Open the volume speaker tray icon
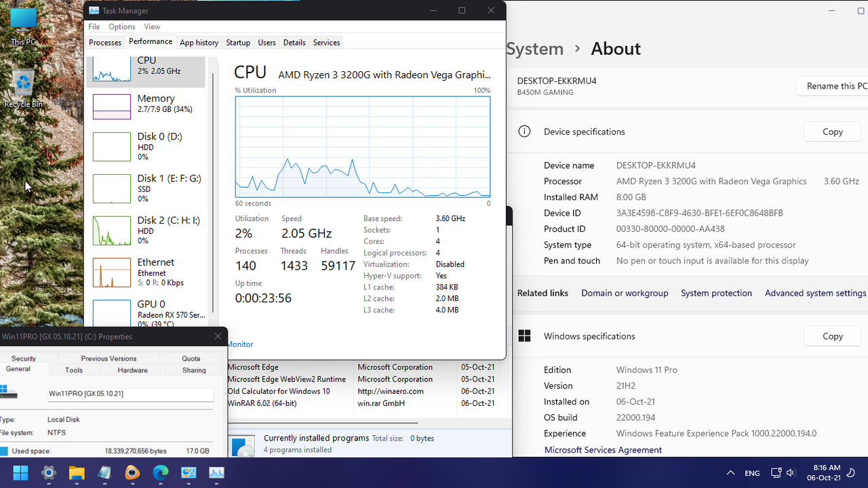The image size is (868, 488). click(791, 473)
